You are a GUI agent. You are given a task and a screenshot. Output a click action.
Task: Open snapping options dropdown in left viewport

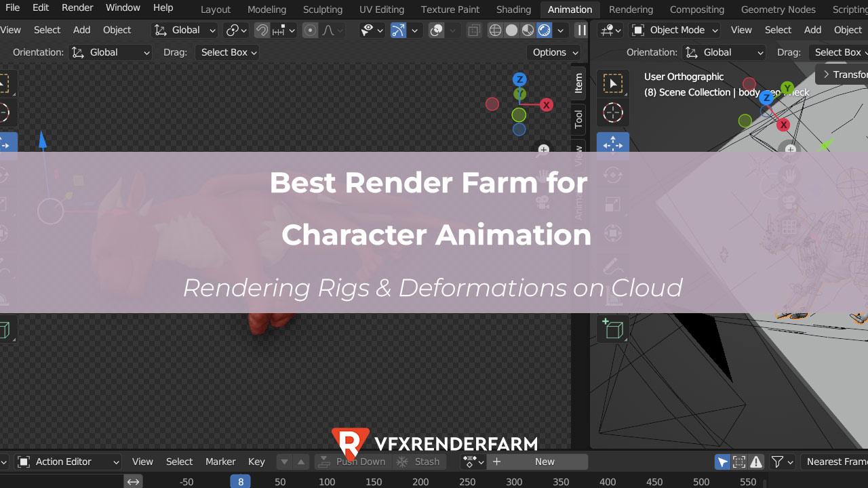[x=284, y=30]
